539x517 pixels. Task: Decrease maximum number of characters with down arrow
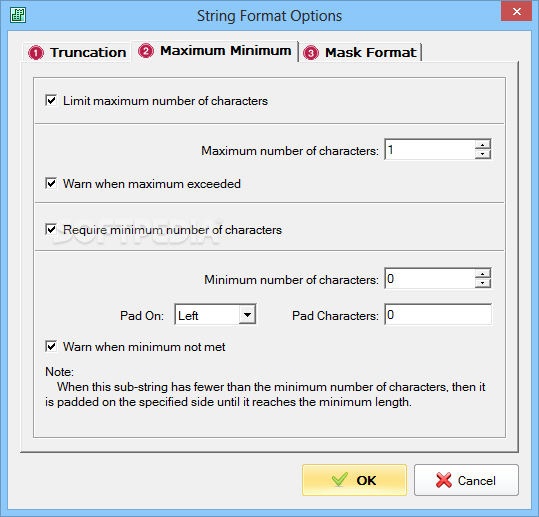[x=483, y=154]
